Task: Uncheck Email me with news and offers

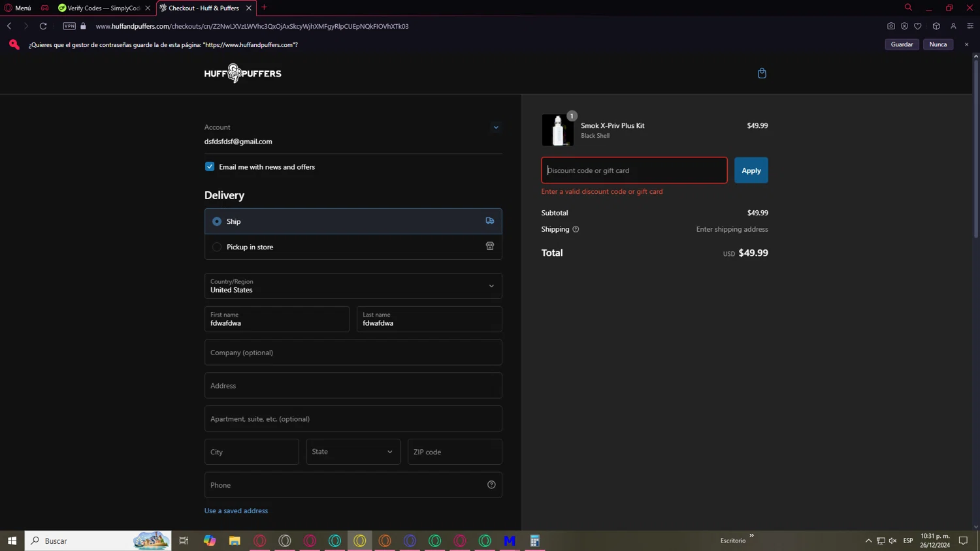Action: (210, 166)
